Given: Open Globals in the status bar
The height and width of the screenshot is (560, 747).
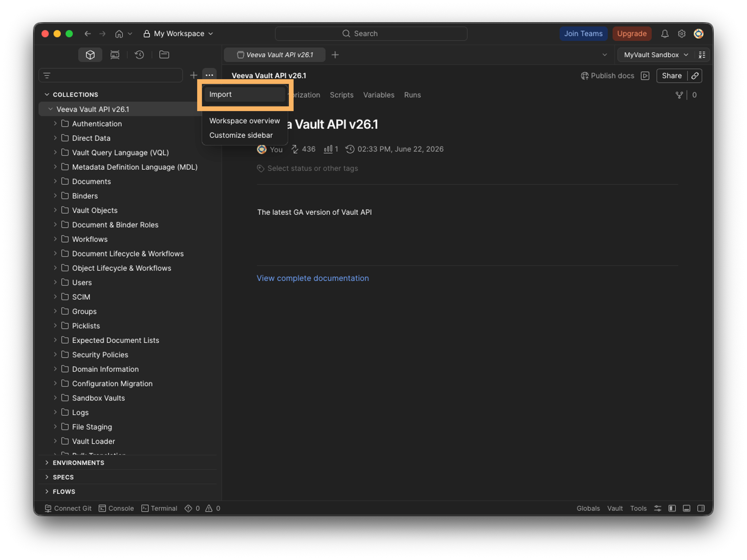Looking at the screenshot, I should pyautogui.click(x=588, y=508).
